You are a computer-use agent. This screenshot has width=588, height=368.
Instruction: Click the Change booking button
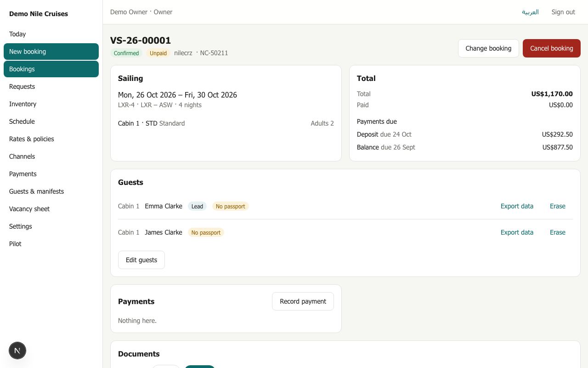[x=488, y=48]
